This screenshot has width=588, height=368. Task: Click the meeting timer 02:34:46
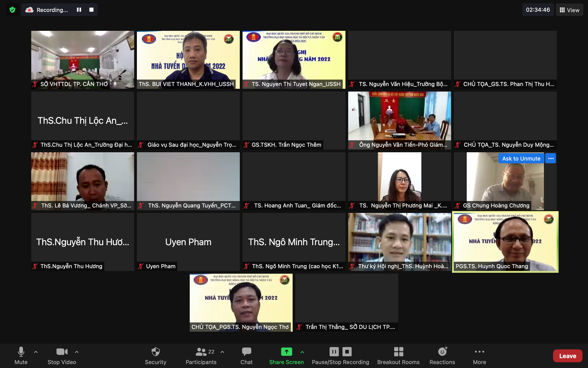pyautogui.click(x=538, y=10)
